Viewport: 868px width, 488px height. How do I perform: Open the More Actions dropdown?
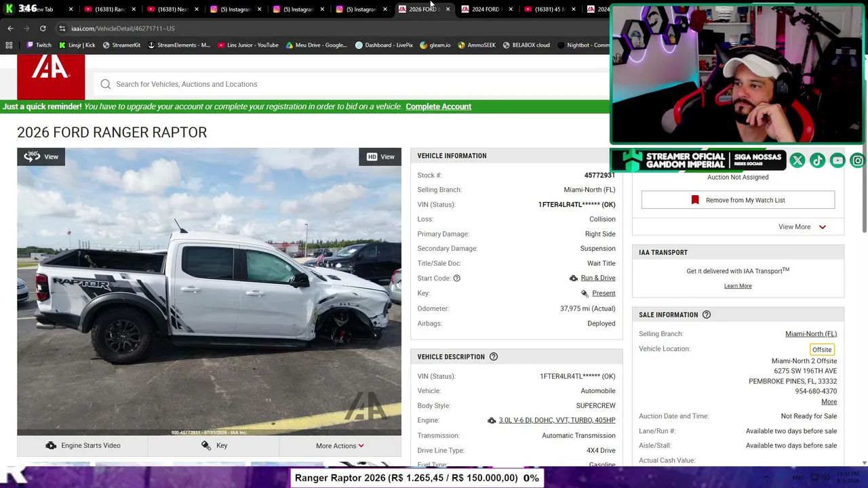tap(340, 446)
